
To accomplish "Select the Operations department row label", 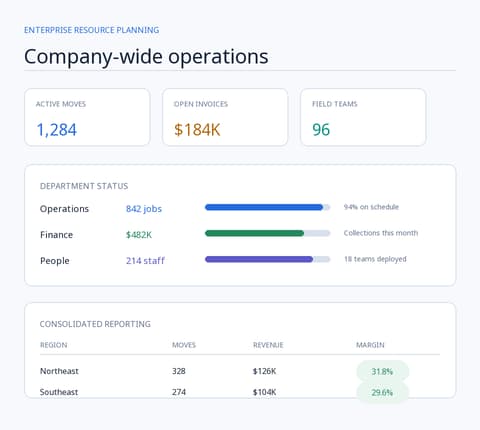I will coord(64,209).
